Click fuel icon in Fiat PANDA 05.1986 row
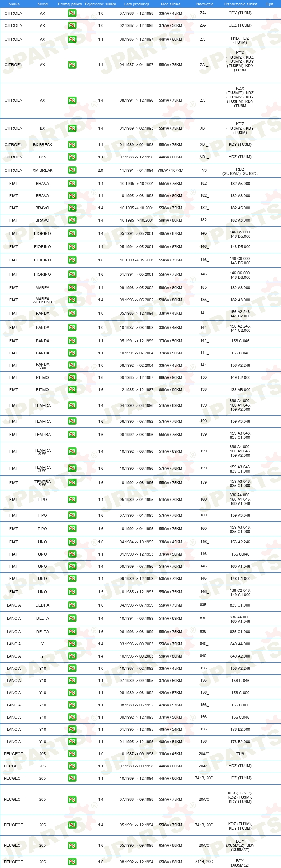Viewport: 281px width, 868px height. pos(72,313)
